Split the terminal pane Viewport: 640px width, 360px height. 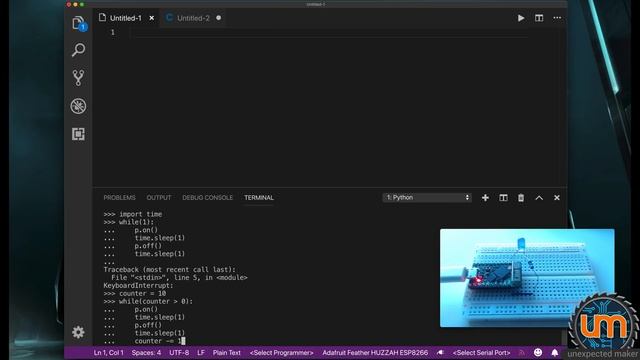click(503, 198)
